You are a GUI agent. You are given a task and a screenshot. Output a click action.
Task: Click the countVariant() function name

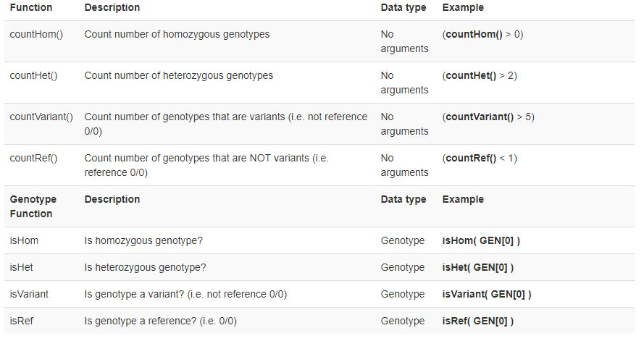pos(41,117)
